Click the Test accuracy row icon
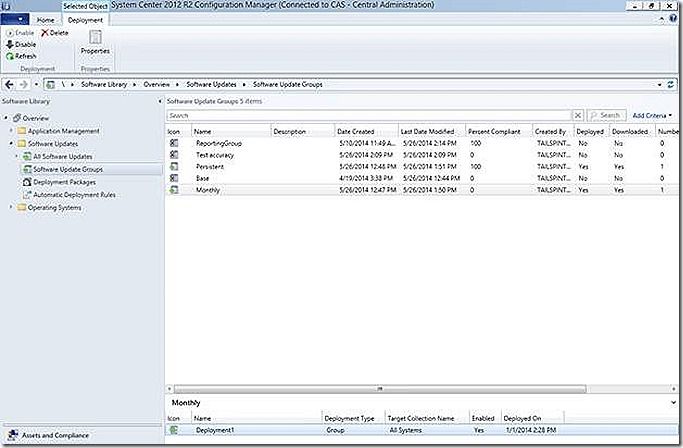Viewport: 683px width, 448px height. 174,155
